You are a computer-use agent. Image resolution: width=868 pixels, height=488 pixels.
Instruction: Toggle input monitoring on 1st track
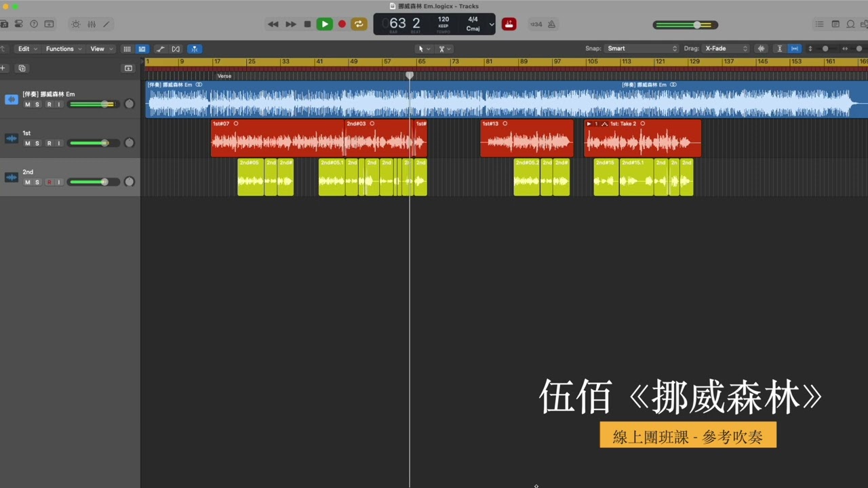coord(58,143)
